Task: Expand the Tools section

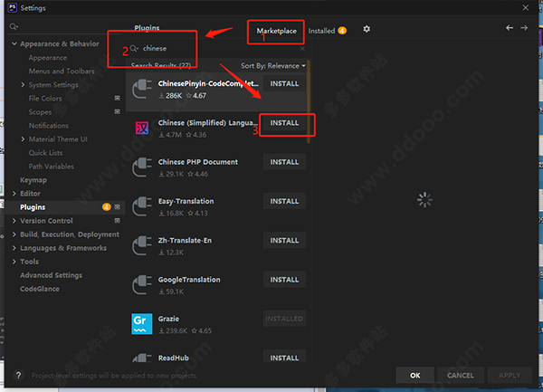Action: click(14, 262)
